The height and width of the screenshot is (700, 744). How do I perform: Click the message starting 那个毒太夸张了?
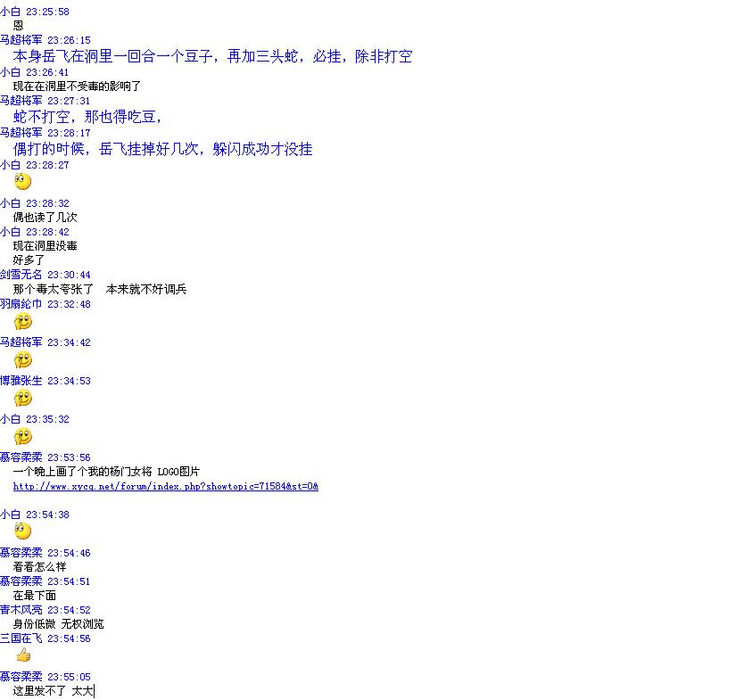(100, 289)
